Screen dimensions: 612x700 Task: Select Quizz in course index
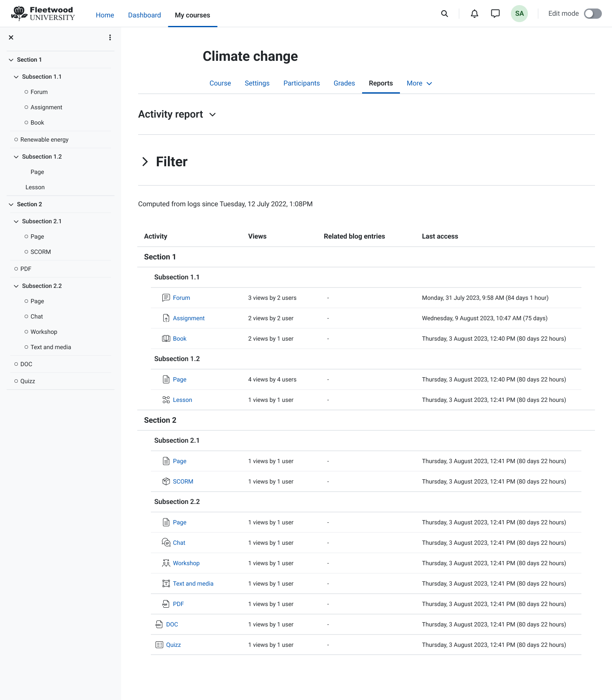[x=28, y=381]
